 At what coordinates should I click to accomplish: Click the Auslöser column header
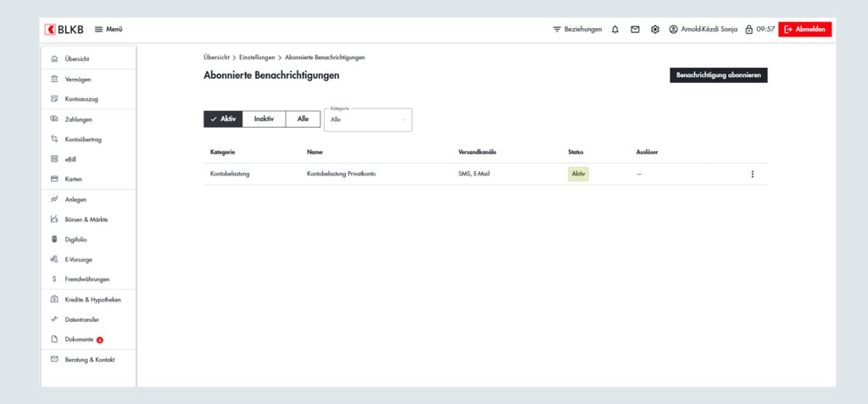point(647,152)
